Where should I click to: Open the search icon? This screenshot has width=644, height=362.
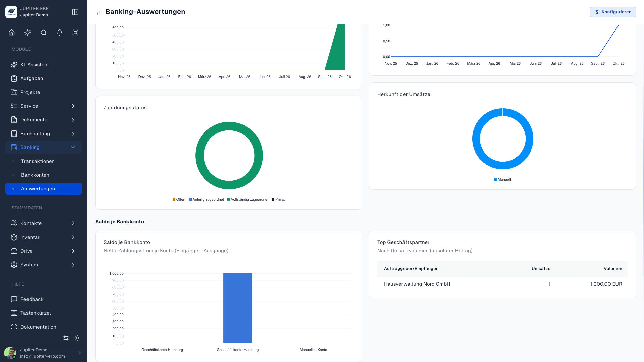tap(44, 33)
